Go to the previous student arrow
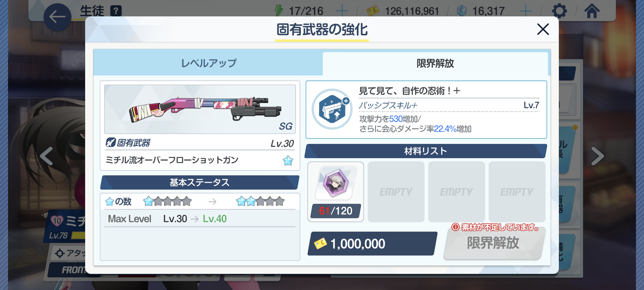 (46, 156)
